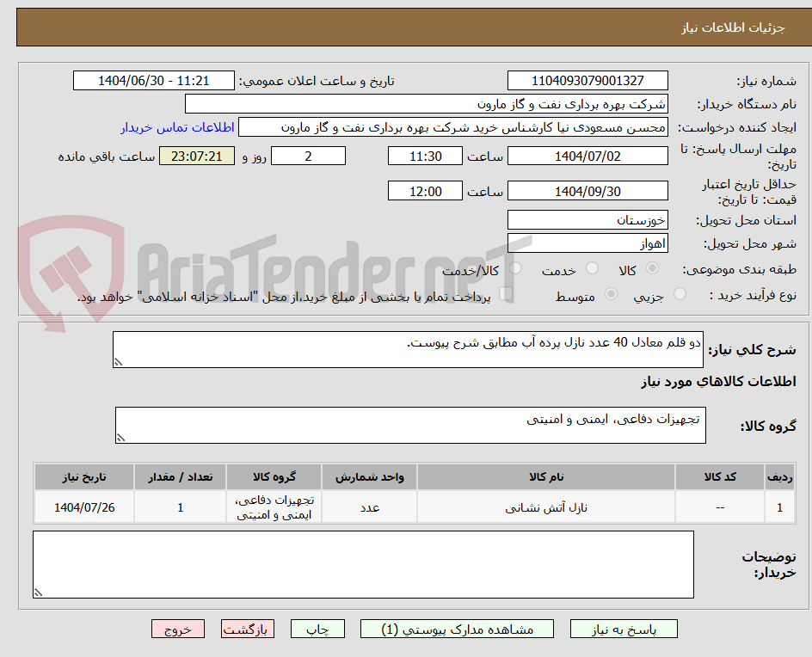Viewport: 812px width, 657px height.
Task: Click the خروج exit button
Action: point(178,629)
